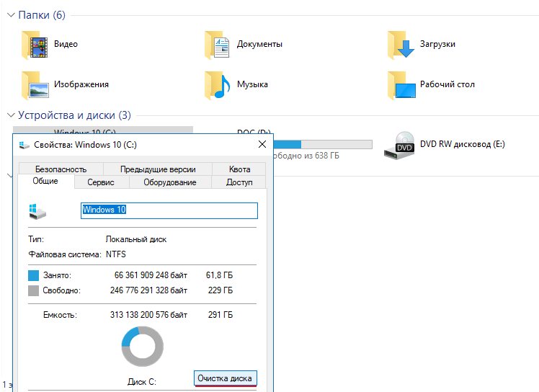
Task: Click the Емкость label
Action: tap(60, 315)
